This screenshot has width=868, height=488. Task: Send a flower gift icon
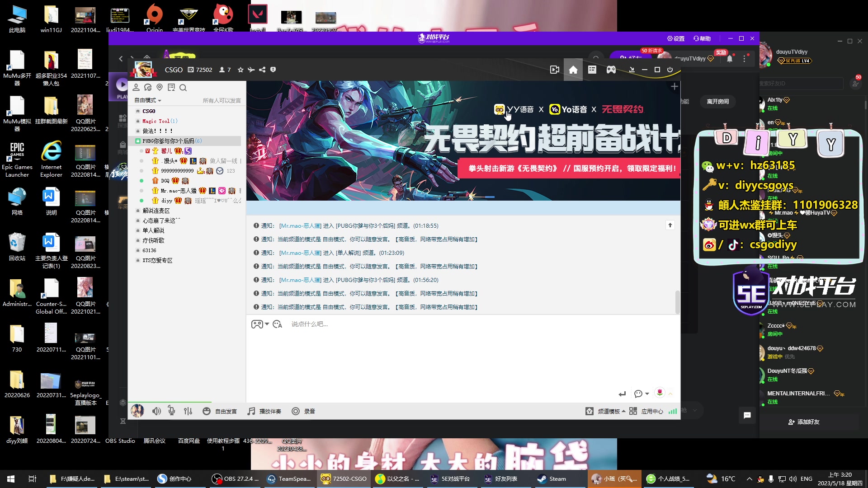pos(660,393)
